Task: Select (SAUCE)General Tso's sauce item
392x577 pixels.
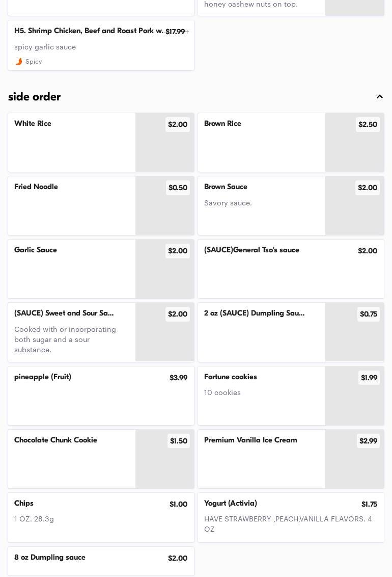Action: pyautogui.click(x=291, y=269)
